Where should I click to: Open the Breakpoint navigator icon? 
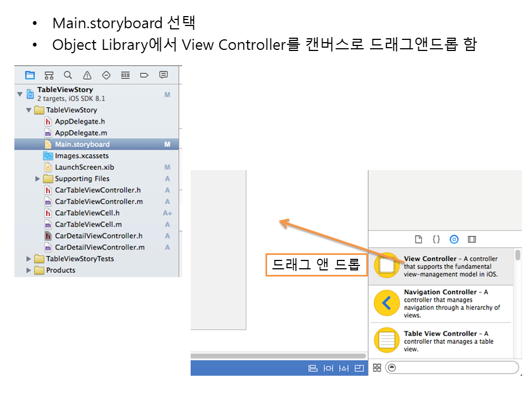pos(144,75)
